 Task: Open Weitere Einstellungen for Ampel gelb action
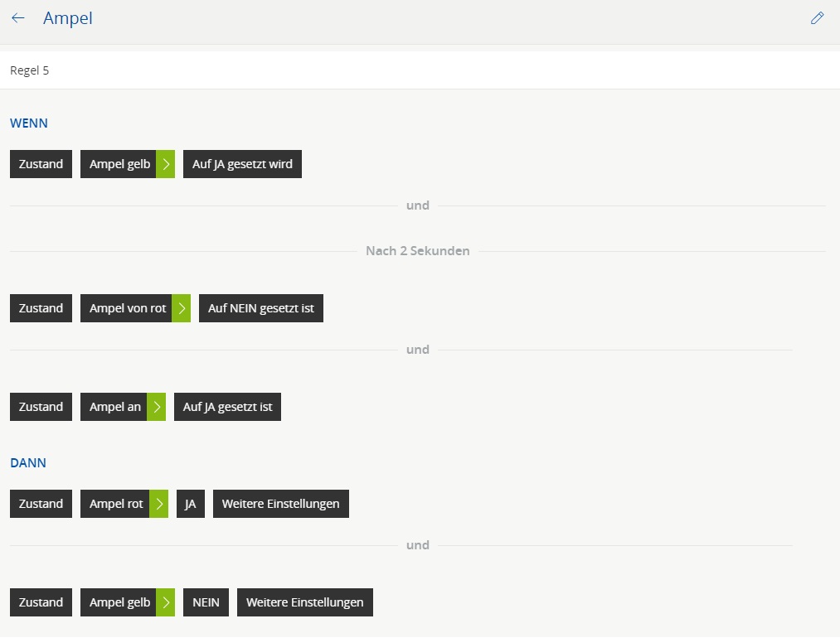[x=304, y=602]
